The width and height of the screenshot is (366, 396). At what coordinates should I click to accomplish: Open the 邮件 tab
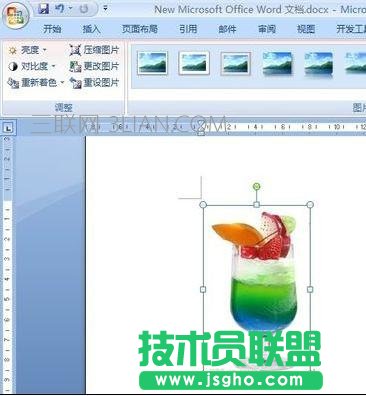pos(227,29)
